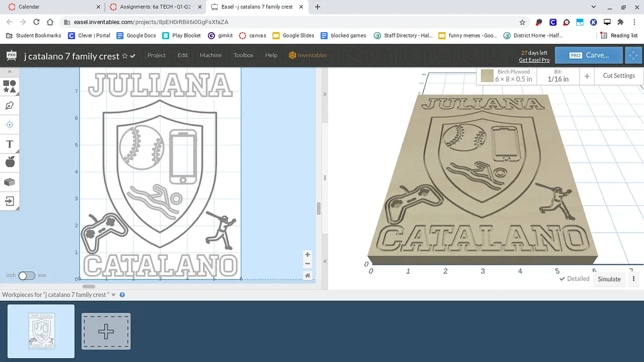Open the Edit menu
Image resolution: width=644 pixels, height=362 pixels.
[182, 55]
